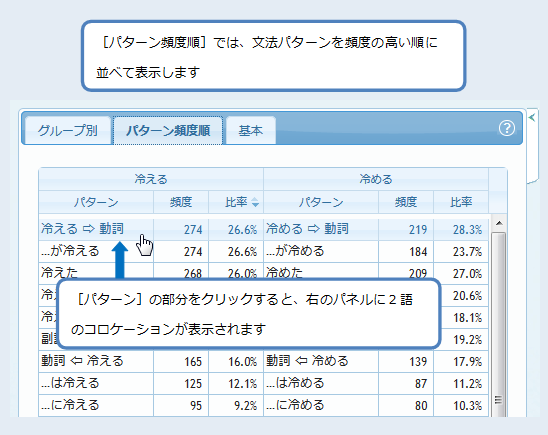
Task: Click the 比率 sort arrows icon
Action: pyautogui.click(x=255, y=202)
